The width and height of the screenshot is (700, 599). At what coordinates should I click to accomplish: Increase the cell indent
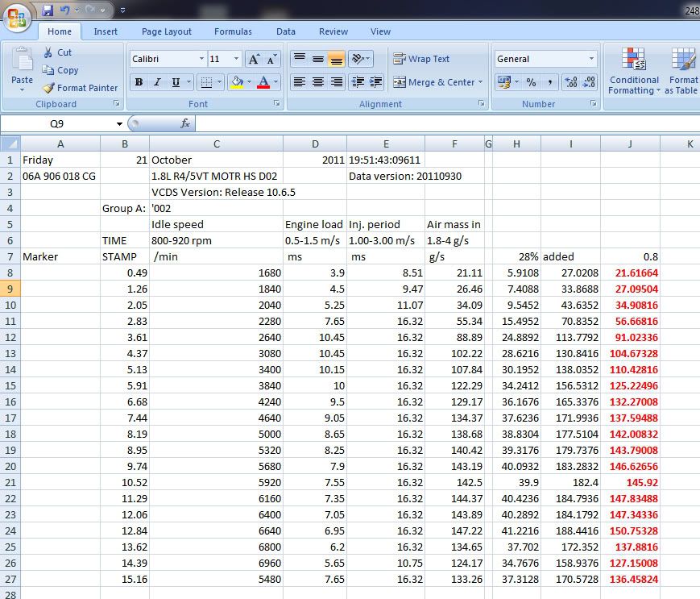(376, 82)
